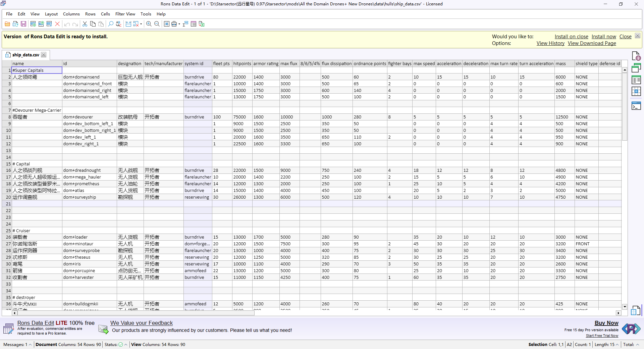Click the Install now link
Screen dimensions: 644x349
tap(603, 37)
